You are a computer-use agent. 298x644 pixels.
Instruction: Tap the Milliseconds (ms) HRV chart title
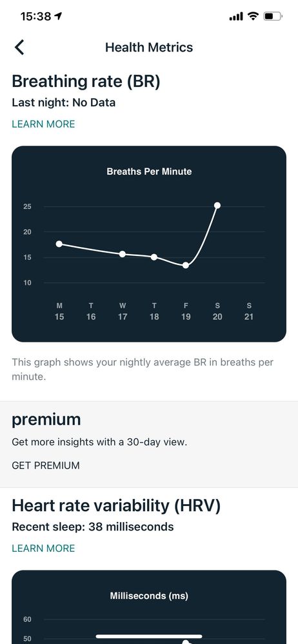click(x=149, y=596)
